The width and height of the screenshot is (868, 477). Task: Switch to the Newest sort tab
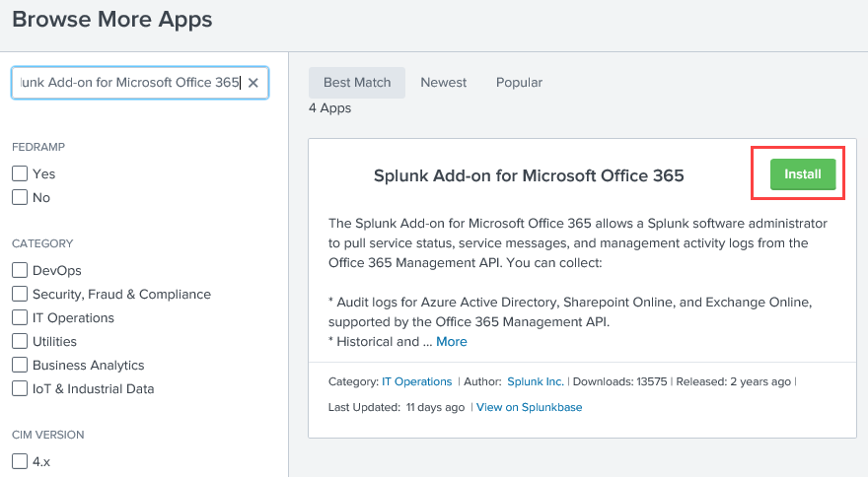pos(444,83)
